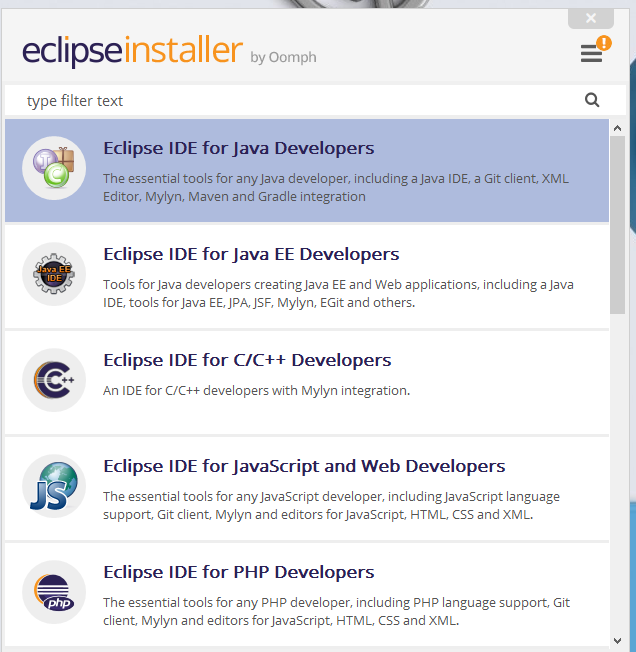Click the scrollbar down arrow
Image resolution: width=636 pixels, height=652 pixels.
click(x=617, y=640)
